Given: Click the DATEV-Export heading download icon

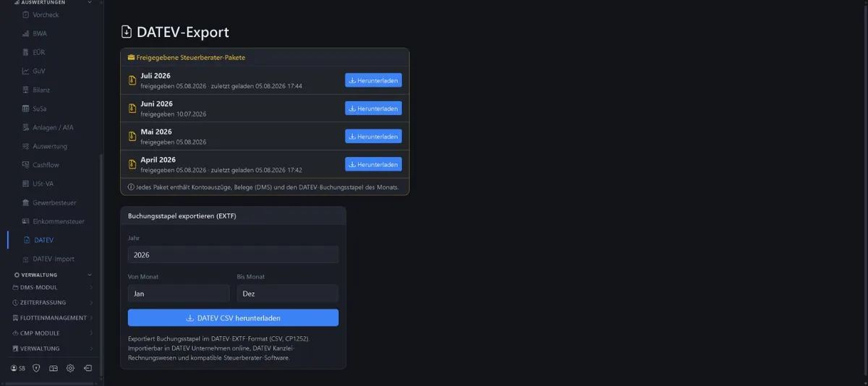Looking at the screenshot, I should point(127,32).
